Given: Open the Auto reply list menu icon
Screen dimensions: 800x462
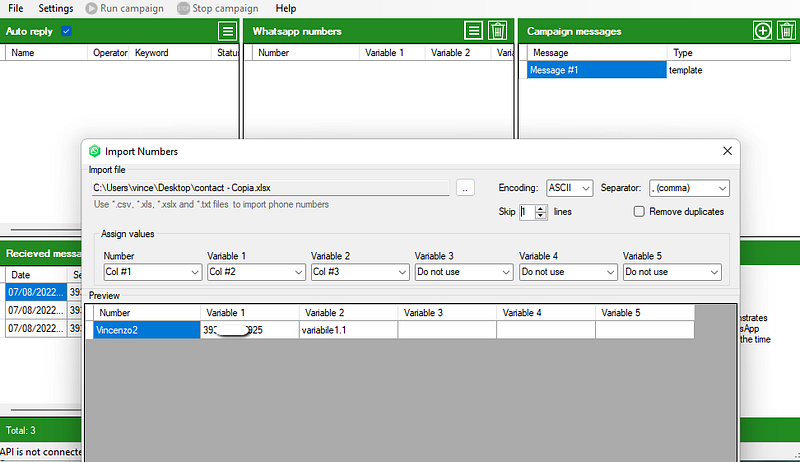Looking at the screenshot, I should point(228,31).
